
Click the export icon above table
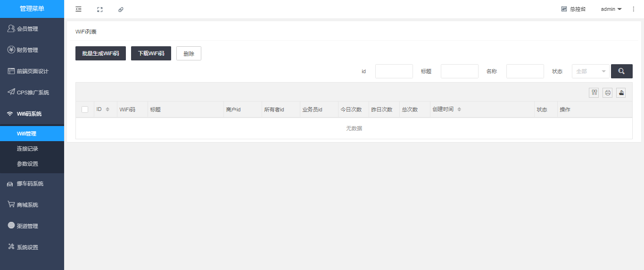(621, 93)
